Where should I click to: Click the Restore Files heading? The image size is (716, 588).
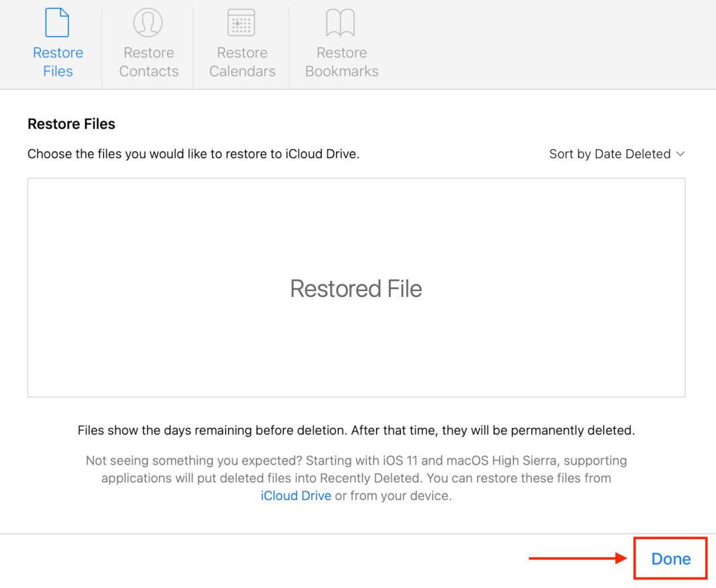click(71, 124)
